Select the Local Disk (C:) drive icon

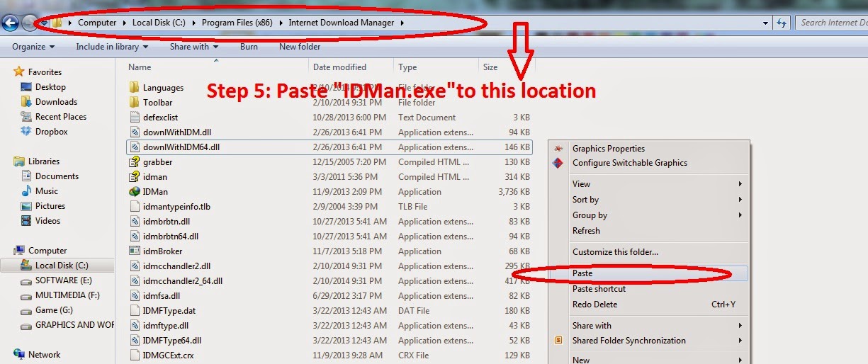[x=26, y=266]
